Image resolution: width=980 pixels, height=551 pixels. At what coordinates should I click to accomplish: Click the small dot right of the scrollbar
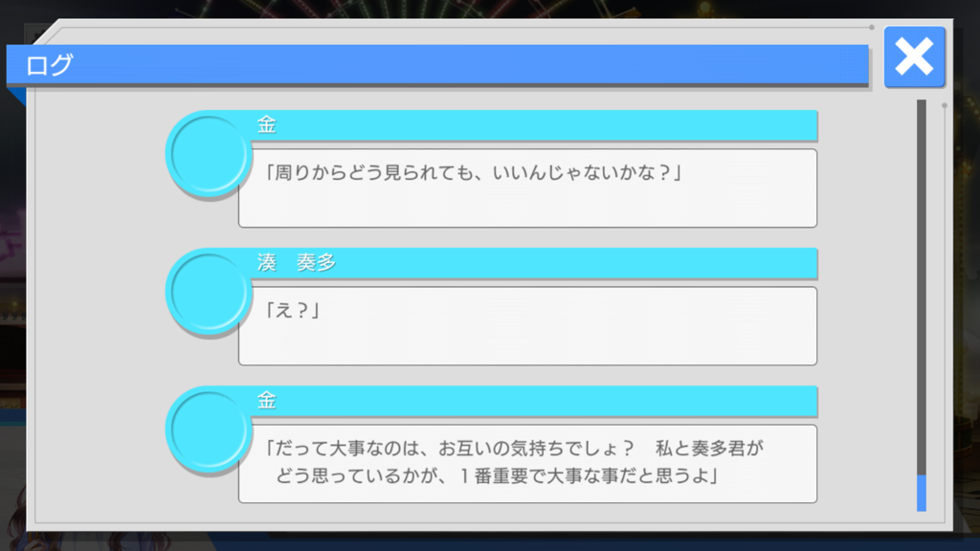[945, 105]
